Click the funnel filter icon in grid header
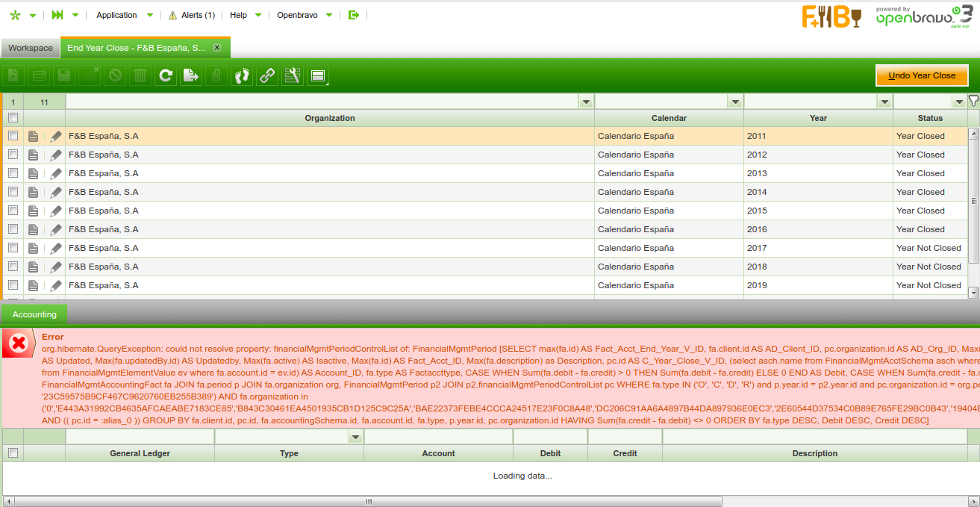Image resolution: width=980 pixels, height=507 pixels. pyautogui.click(x=973, y=101)
